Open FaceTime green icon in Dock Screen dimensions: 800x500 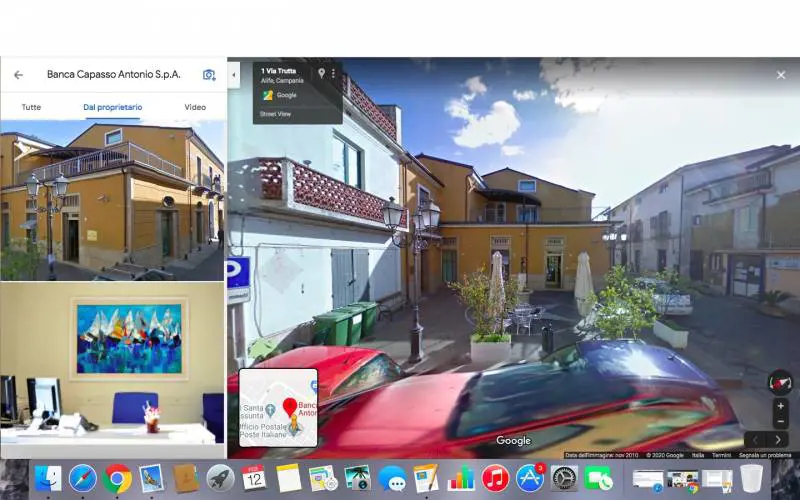(598, 479)
